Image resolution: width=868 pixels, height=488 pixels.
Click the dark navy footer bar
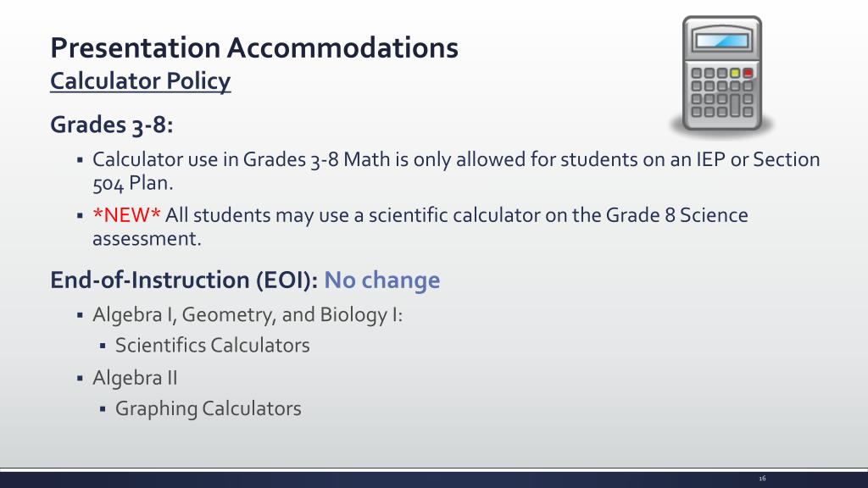point(434,480)
